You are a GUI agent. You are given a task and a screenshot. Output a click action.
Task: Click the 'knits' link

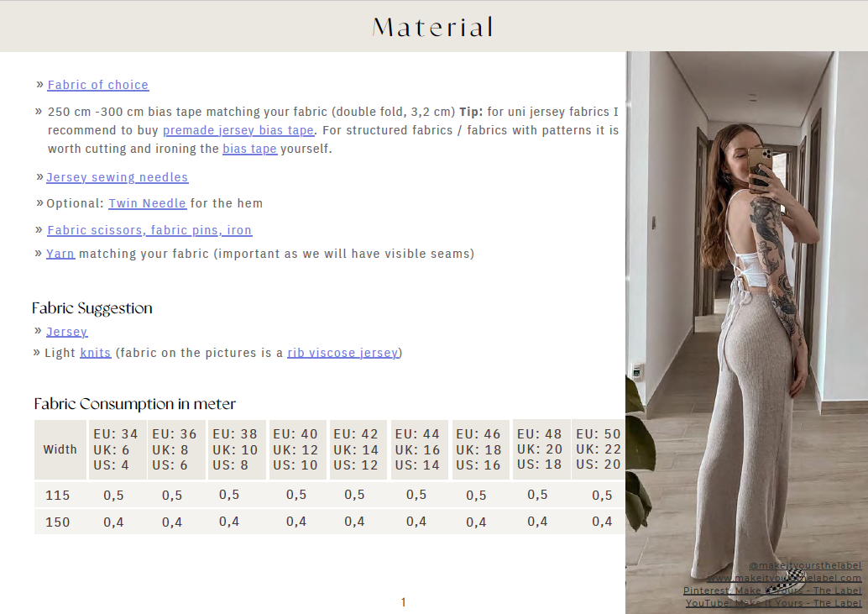point(95,353)
